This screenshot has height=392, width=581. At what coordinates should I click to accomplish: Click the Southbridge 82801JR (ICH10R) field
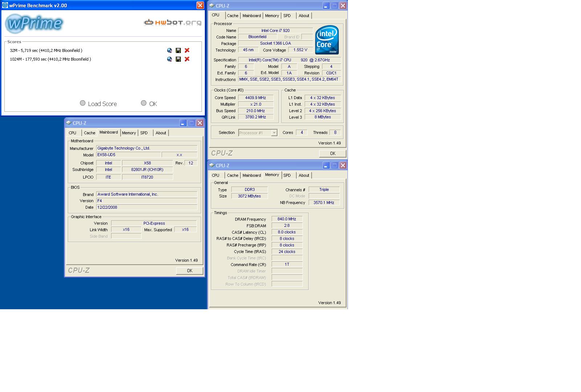click(147, 170)
